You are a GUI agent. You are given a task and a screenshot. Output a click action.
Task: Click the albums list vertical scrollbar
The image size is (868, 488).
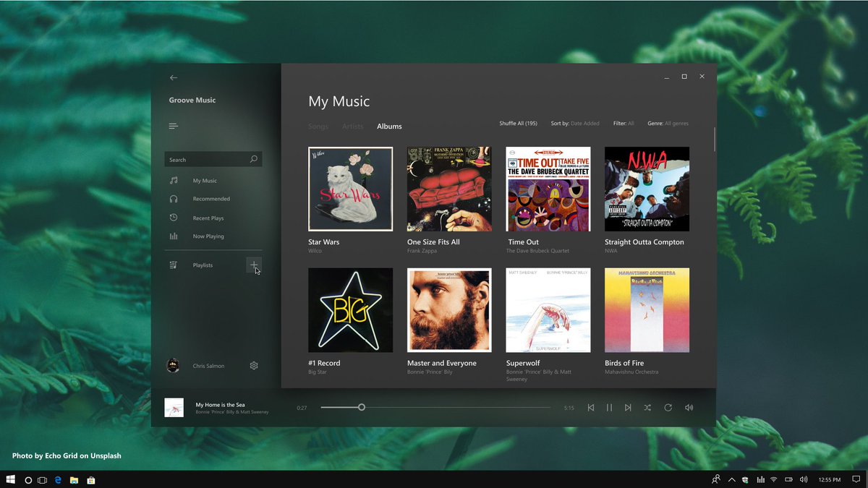pyautogui.click(x=715, y=140)
